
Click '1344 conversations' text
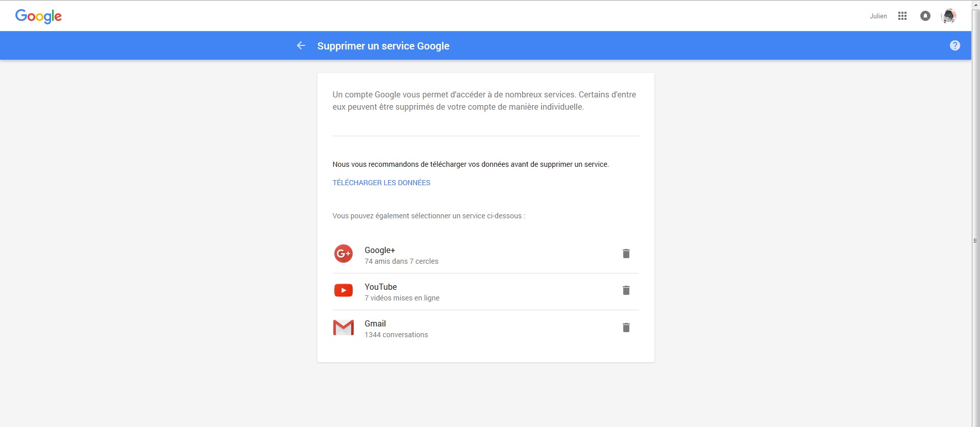click(396, 335)
